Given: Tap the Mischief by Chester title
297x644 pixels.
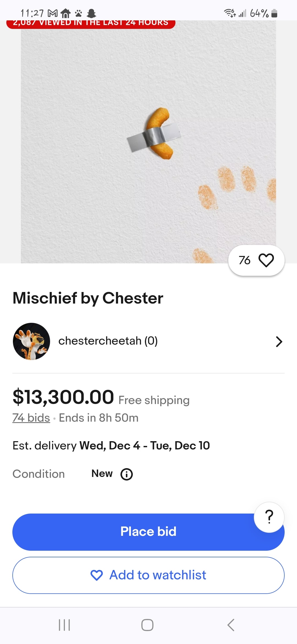Looking at the screenshot, I should (x=88, y=298).
